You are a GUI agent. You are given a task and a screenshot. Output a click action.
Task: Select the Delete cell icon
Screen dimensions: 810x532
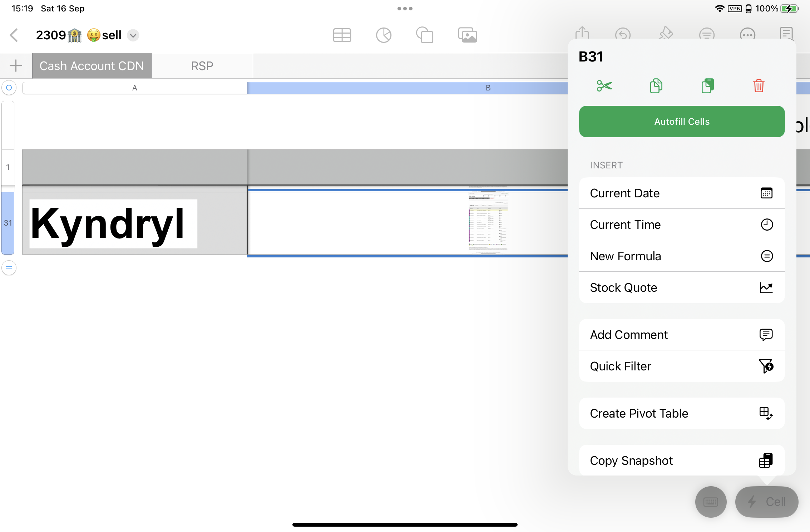click(x=759, y=86)
